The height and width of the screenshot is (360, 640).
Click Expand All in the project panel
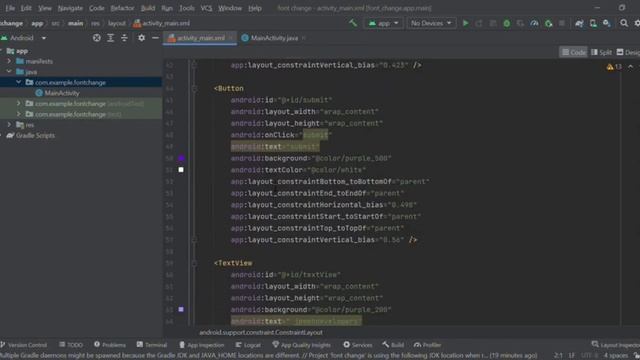pyautogui.click(x=111, y=38)
